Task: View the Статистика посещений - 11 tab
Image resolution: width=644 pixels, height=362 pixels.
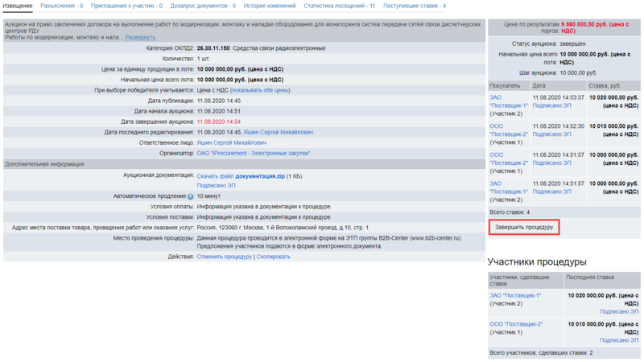Action: point(339,6)
